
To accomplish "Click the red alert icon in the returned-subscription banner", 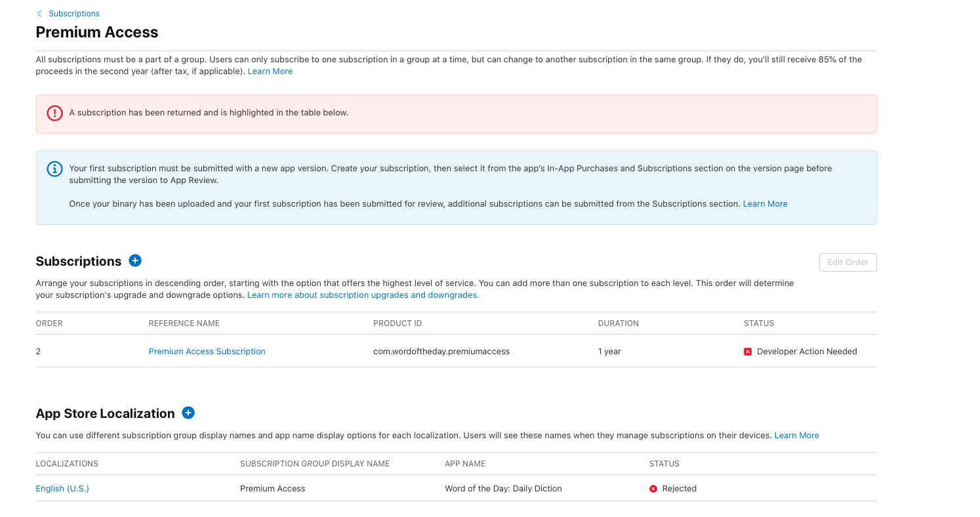I will point(54,113).
